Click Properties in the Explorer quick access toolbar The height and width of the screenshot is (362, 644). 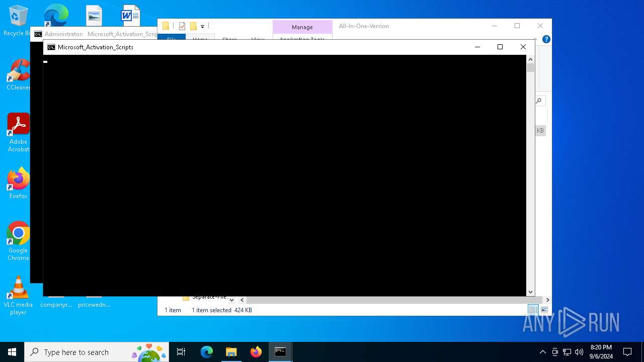[x=182, y=26]
